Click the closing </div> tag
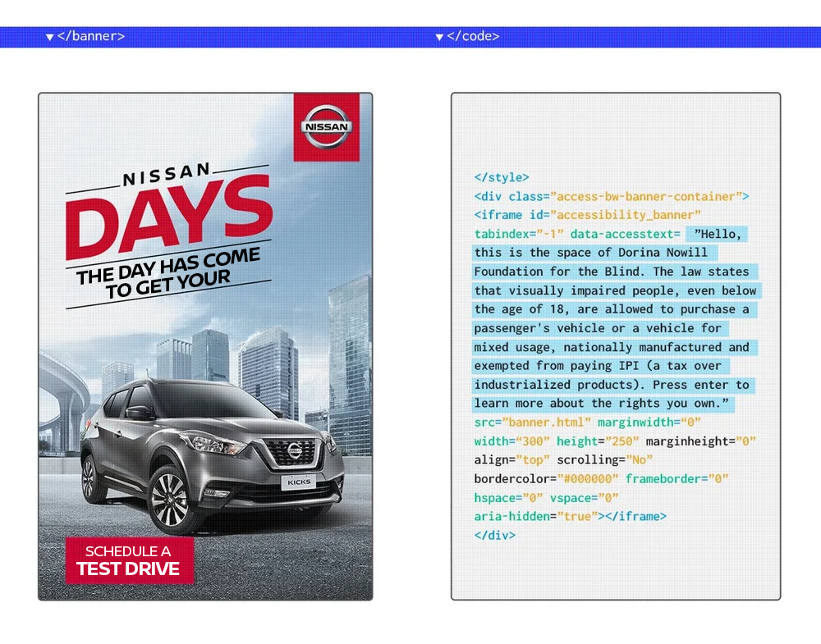 click(495, 535)
